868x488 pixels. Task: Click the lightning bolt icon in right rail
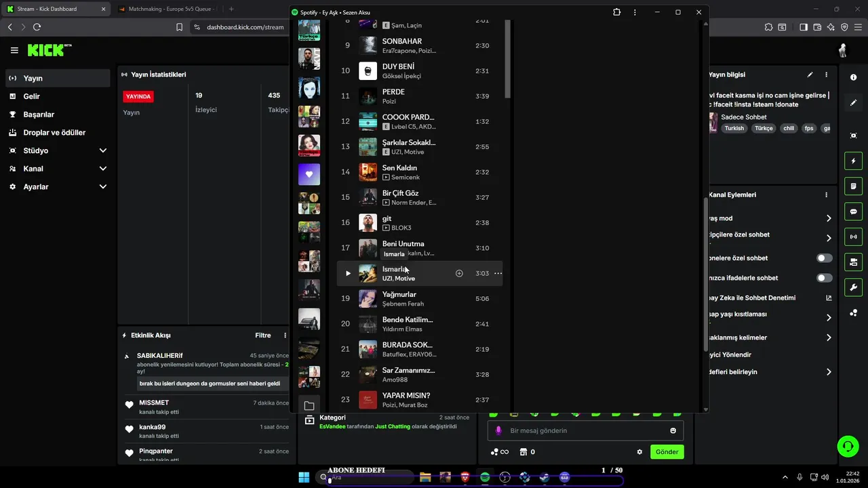[853, 161]
